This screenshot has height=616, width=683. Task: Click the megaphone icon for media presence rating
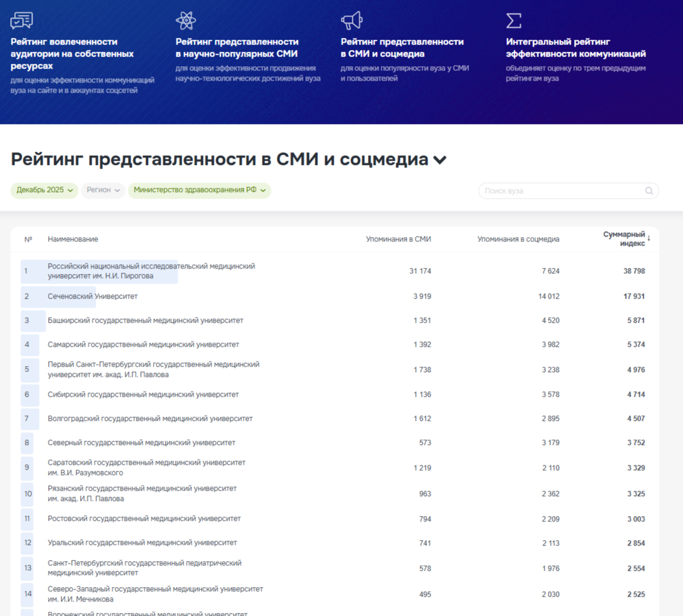tap(352, 20)
